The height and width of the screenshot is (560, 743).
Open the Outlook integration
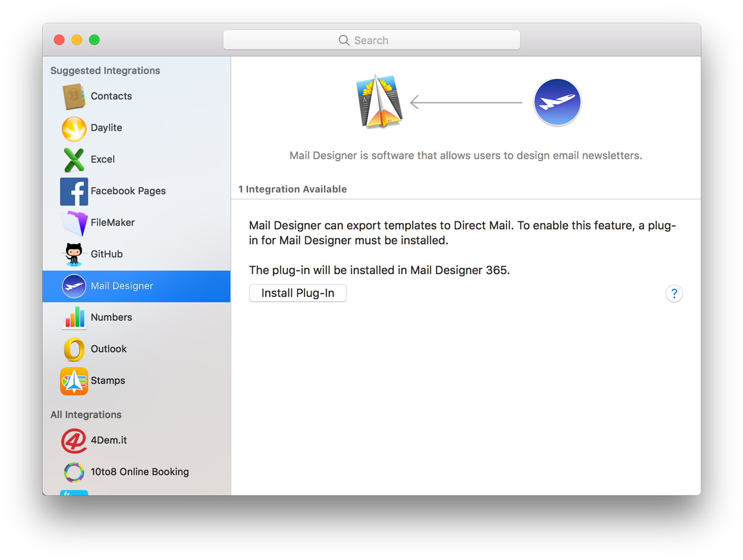(x=74, y=349)
